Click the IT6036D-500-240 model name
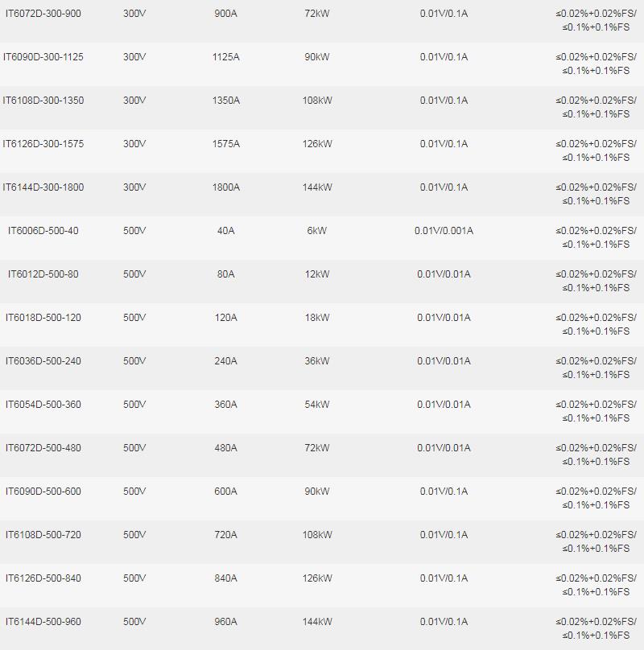The width and height of the screenshot is (644, 650). (x=43, y=361)
